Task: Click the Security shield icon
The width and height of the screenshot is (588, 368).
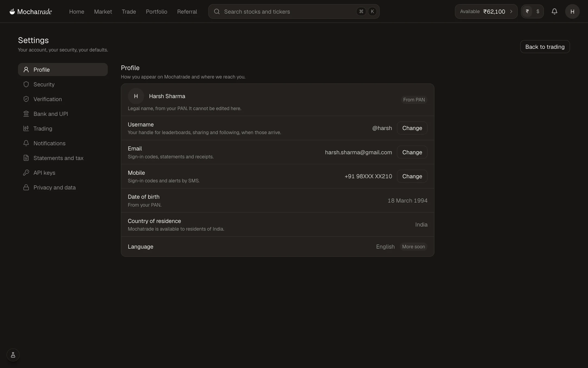Action: click(26, 84)
